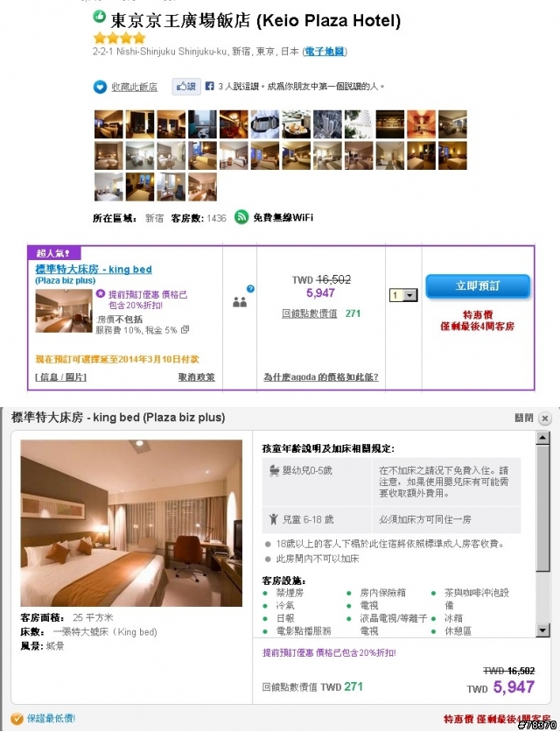The width and height of the screenshot is (560, 732).
Task: Open the [信息 / 圖片] link
Action: click(60, 377)
